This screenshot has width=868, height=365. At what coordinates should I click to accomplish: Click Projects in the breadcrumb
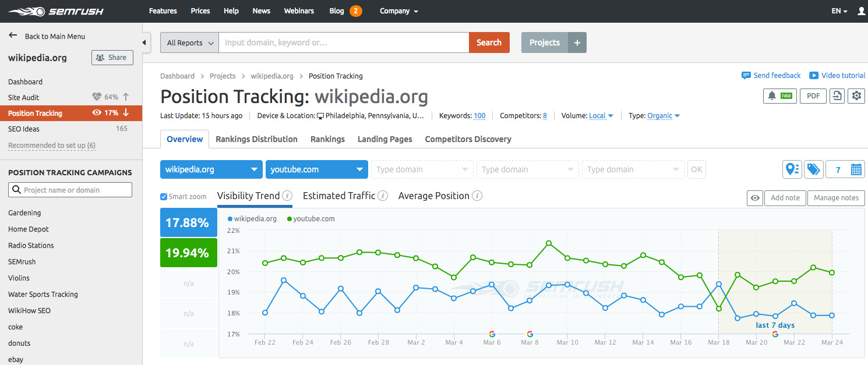click(x=223, y=76)
